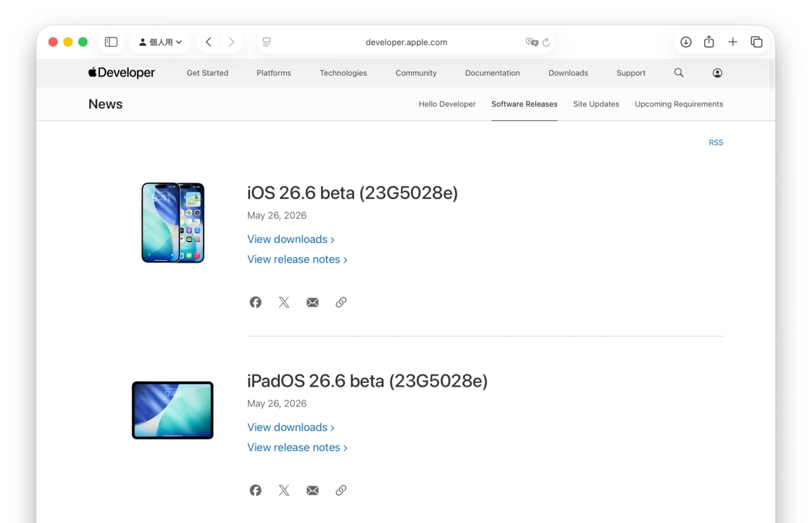812x523 pixels.
Task: Copy link for iOS 26.6 beta
Action: pos(341,302)
